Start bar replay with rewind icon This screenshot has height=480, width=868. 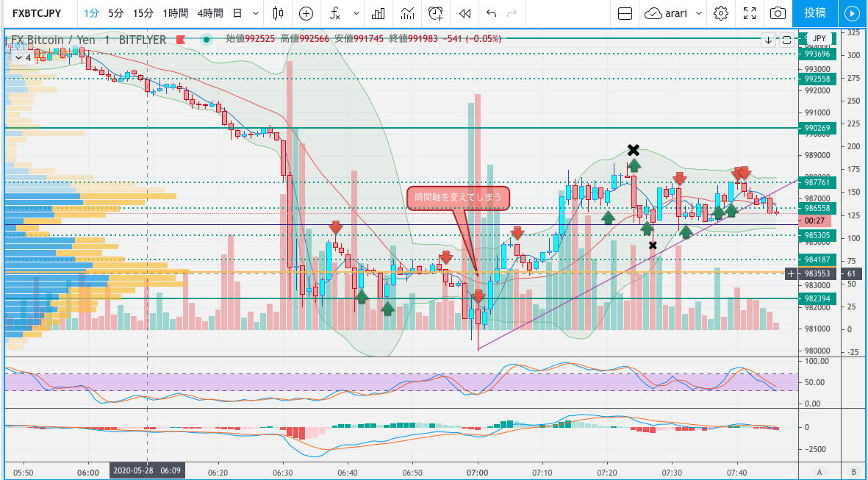coord(465,13)
